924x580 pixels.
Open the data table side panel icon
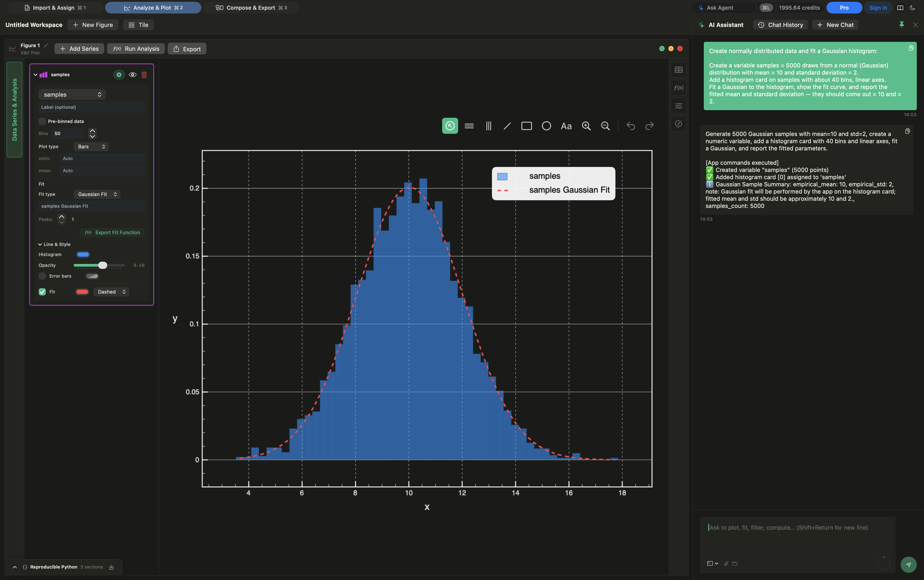point(679,70)
